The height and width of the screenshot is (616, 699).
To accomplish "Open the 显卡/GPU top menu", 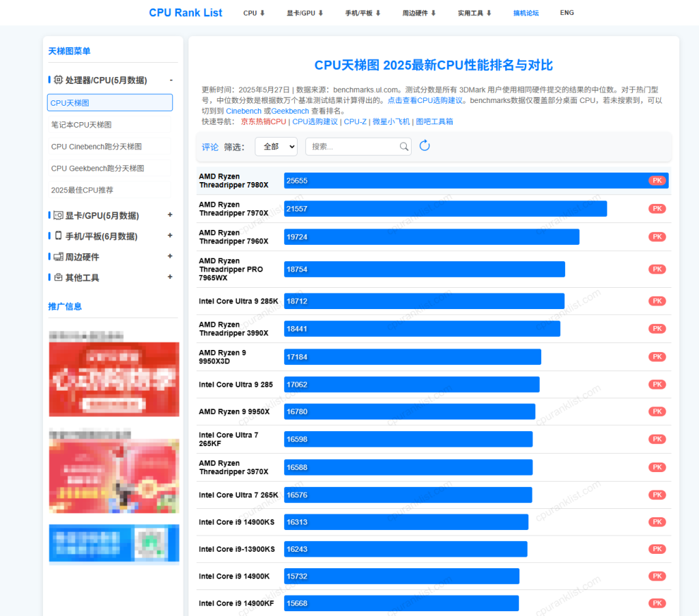I will pos(304,13).
